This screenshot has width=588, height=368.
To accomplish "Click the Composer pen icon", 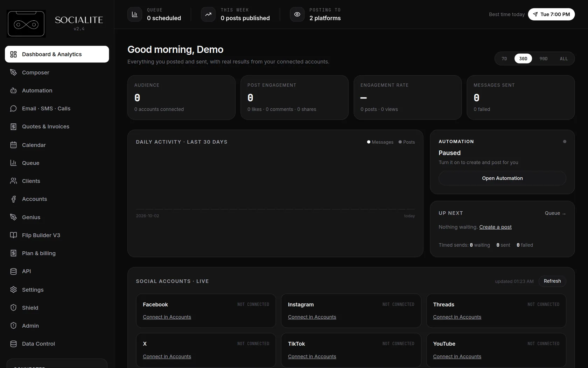I will pos(13,73).
